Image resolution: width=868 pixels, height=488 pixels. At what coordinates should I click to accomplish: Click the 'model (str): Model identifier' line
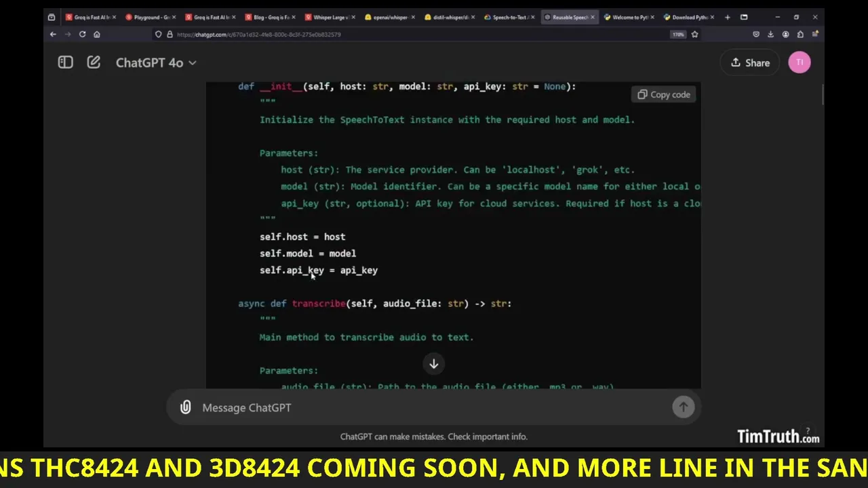[490, 186]
